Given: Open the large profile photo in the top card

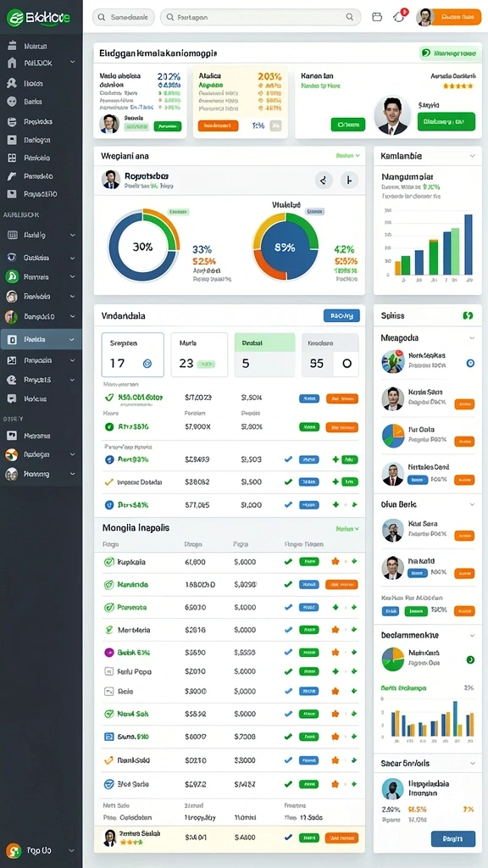Looking at the screenshot, I should coord(392,115).
